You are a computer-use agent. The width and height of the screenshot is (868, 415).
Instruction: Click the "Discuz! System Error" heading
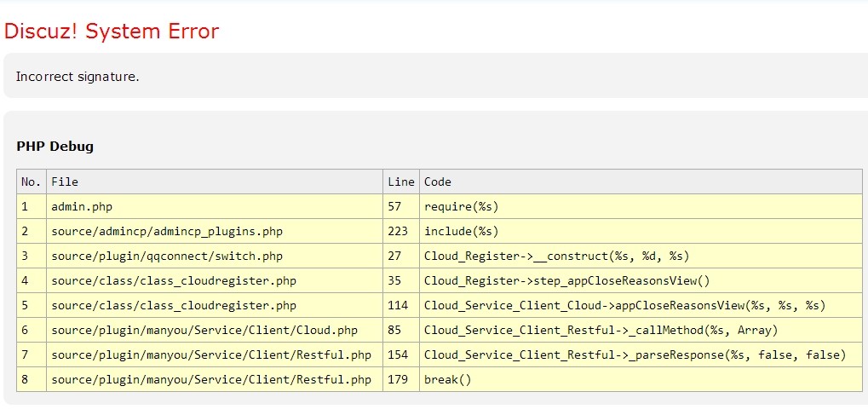(112, 32)
